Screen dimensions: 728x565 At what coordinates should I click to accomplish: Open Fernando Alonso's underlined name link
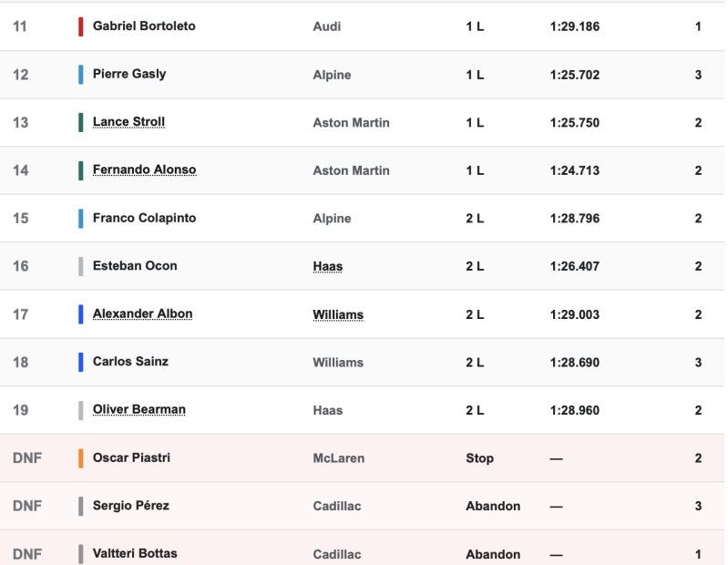(x=144, y=169)
